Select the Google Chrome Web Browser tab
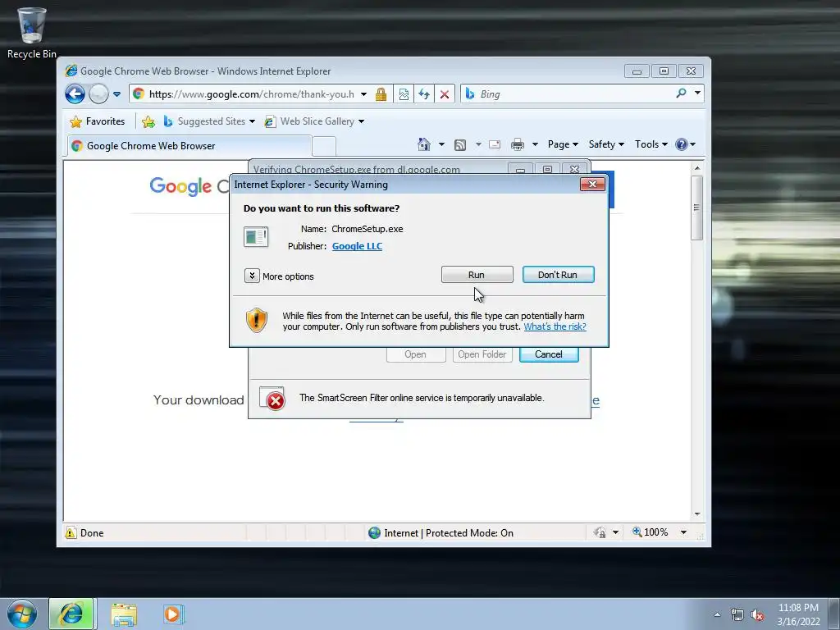This screenshot has width=840, height=630. 189,146
